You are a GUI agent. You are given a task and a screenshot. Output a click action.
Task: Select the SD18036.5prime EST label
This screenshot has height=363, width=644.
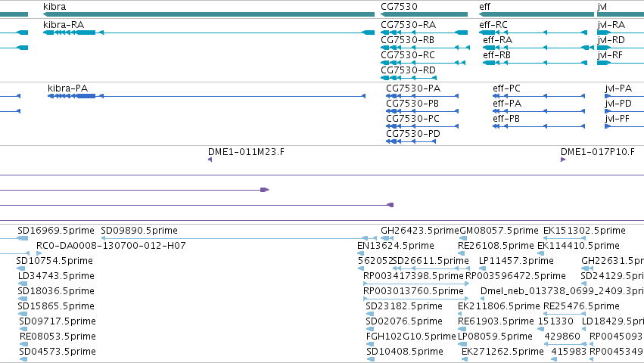pos(56,291)
